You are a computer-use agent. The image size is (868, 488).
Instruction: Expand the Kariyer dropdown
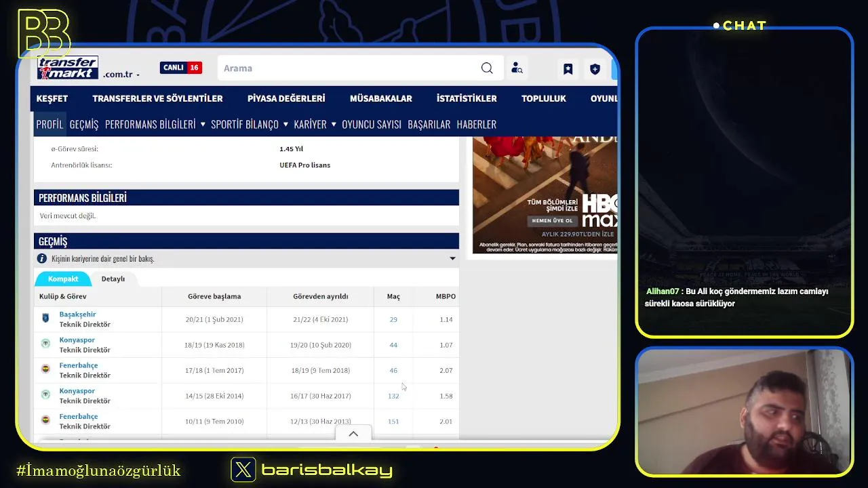coord(334,124)
